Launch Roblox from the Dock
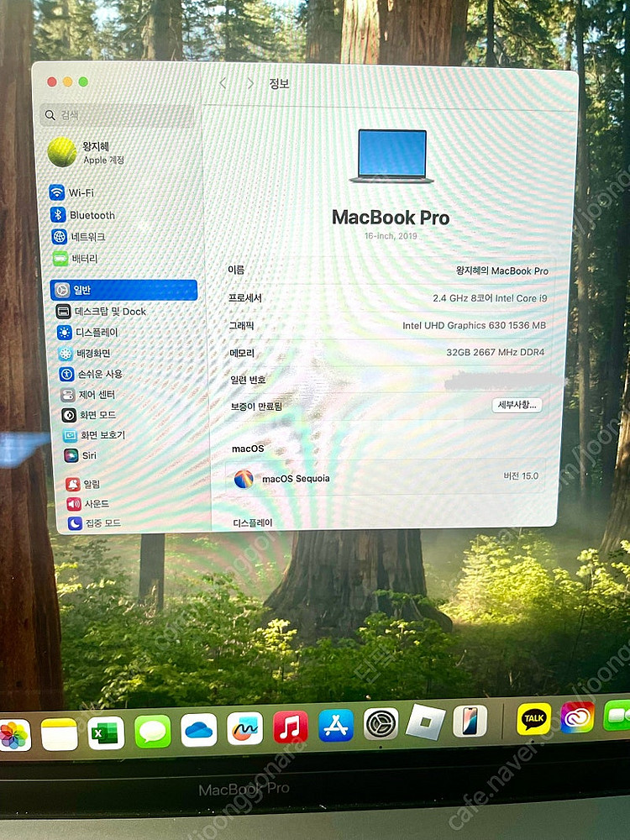This screenshot has height=840, width=630. tap(425, 722)
